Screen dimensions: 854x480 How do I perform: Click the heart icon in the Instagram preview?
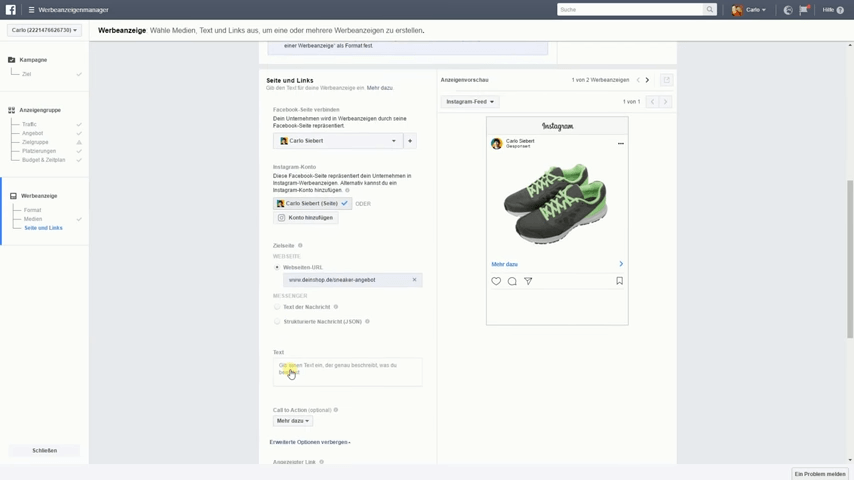pyautogui.click(x=496, y=281)
